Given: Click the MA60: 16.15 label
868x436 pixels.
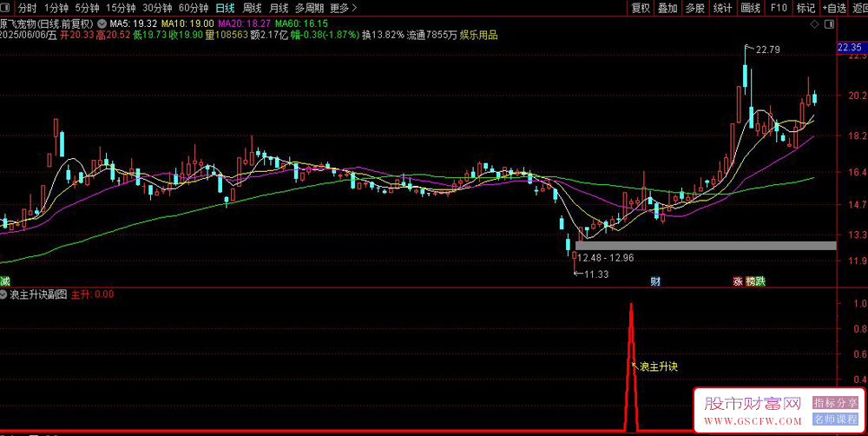Looking at the screenshot, I should (x=301, y=23).
